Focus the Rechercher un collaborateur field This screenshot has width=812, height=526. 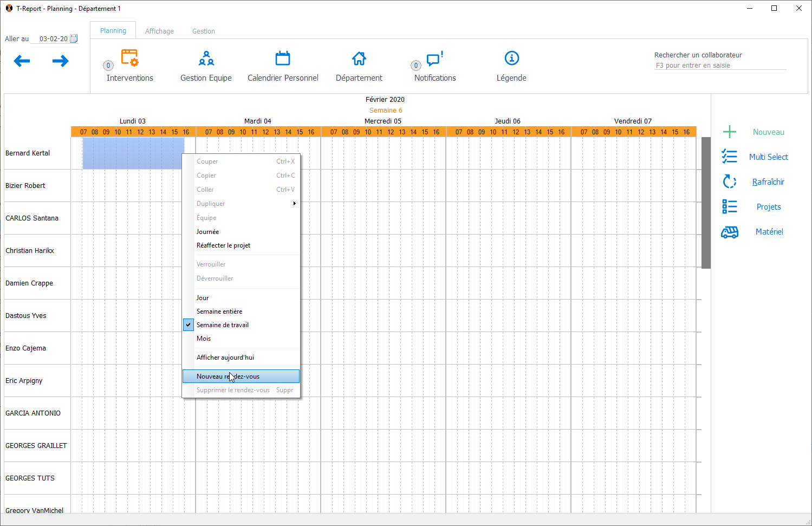(x=719, y=66)
